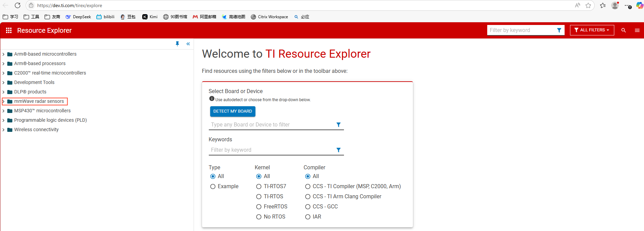Expand the Arm-based processors chevron
The height and width of the screenshot is (231, 644).
click(3, 63)
